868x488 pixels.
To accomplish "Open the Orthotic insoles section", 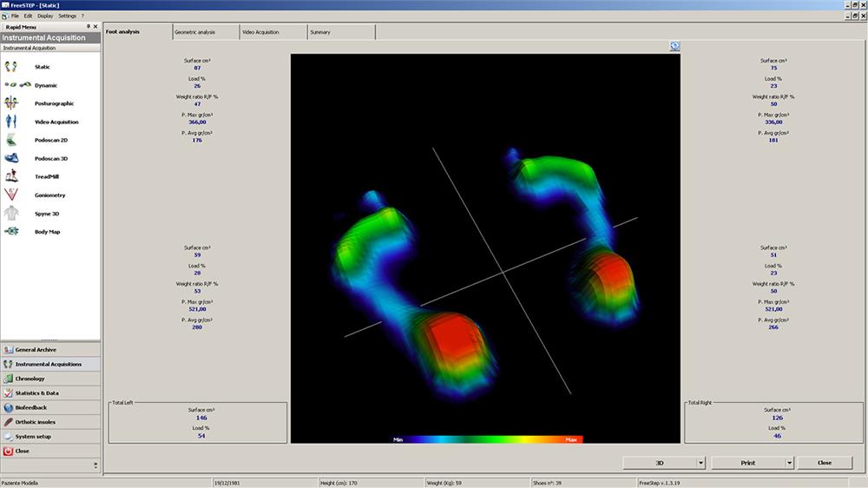I will tap(35, 422).
